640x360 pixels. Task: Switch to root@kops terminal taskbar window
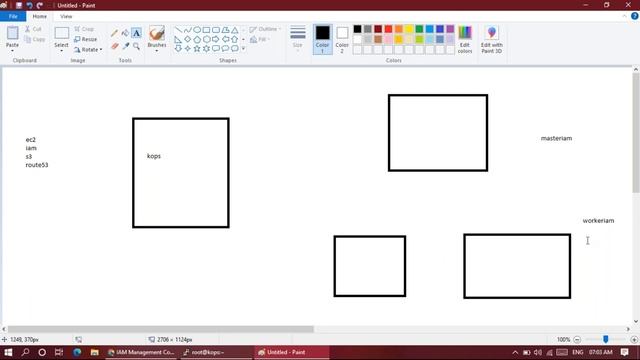coord(216,352)
